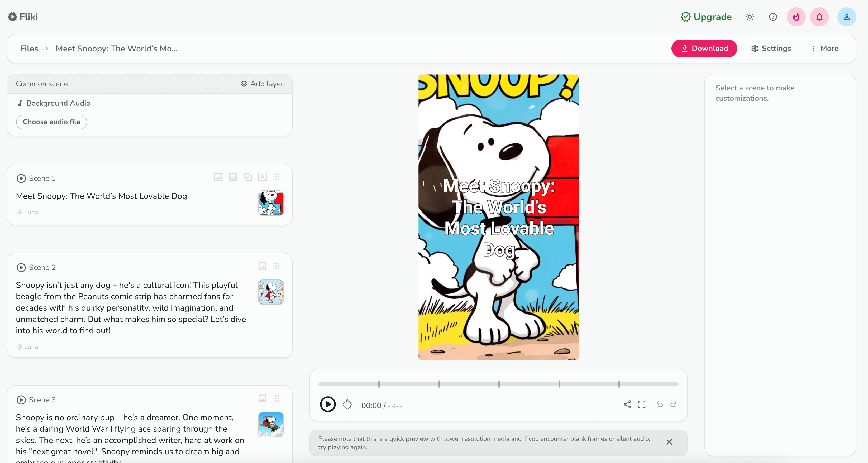Click the playback progress bar
Viewport: 868px width, 463px height.
coord(498,384)
